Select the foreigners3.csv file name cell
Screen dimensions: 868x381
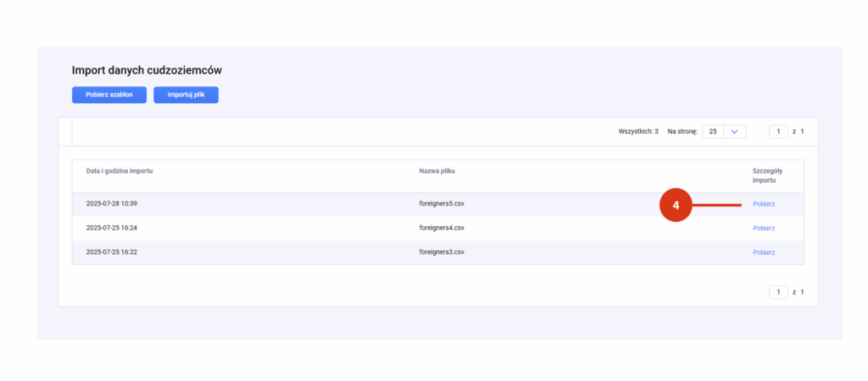pos(442,252)
